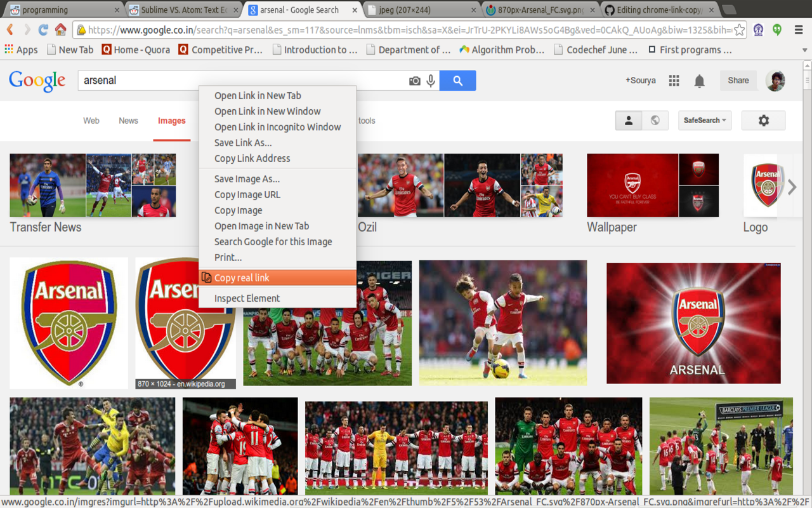Open Web search results
The height and width of the screenshot is (508, 812).
[x=91, y=121]
